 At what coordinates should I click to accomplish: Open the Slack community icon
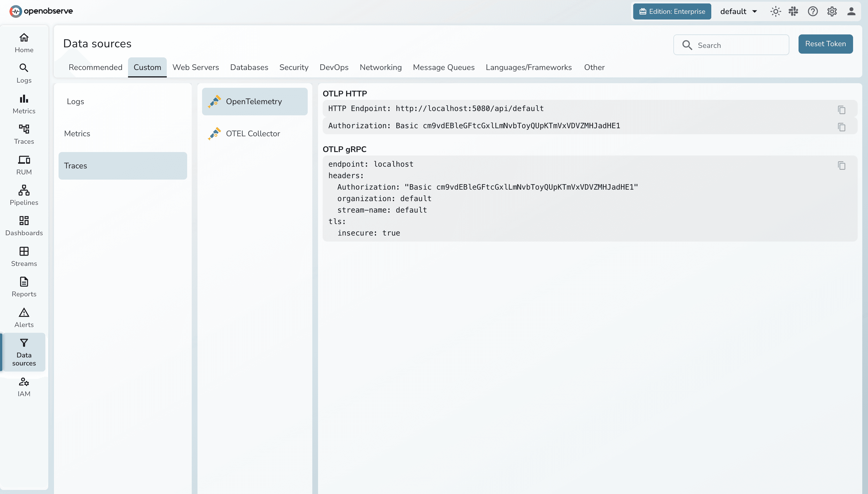(793, 11)
